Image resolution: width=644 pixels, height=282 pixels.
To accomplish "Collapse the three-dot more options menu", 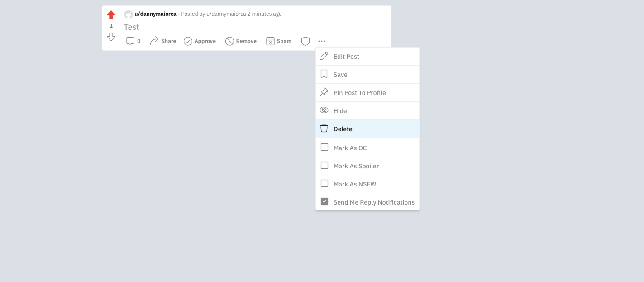I will [x=322, y=41].
